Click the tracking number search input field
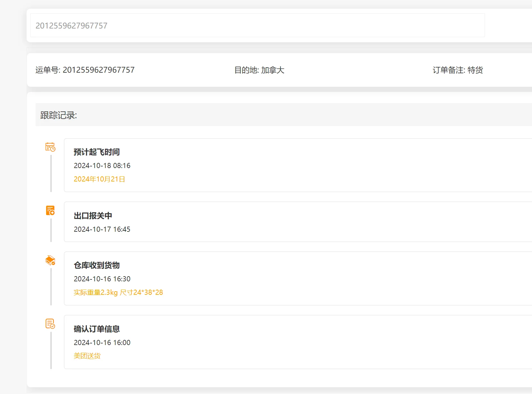 [257, 26]
